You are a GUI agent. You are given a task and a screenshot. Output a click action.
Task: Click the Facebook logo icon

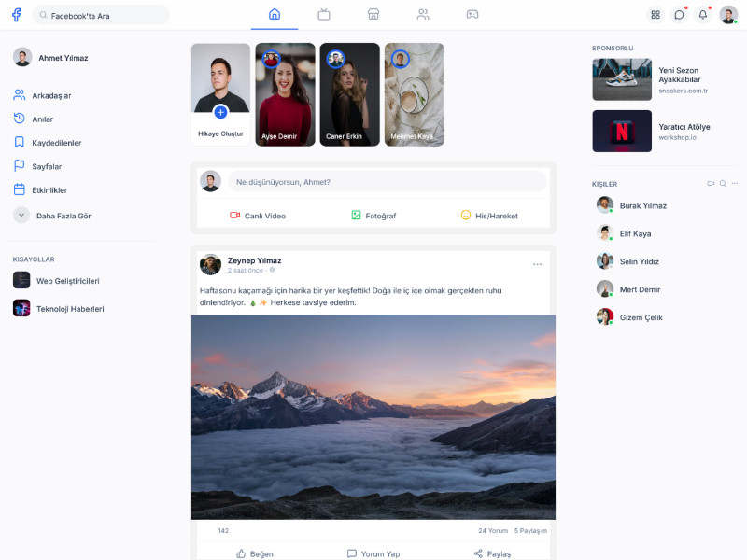16,15
